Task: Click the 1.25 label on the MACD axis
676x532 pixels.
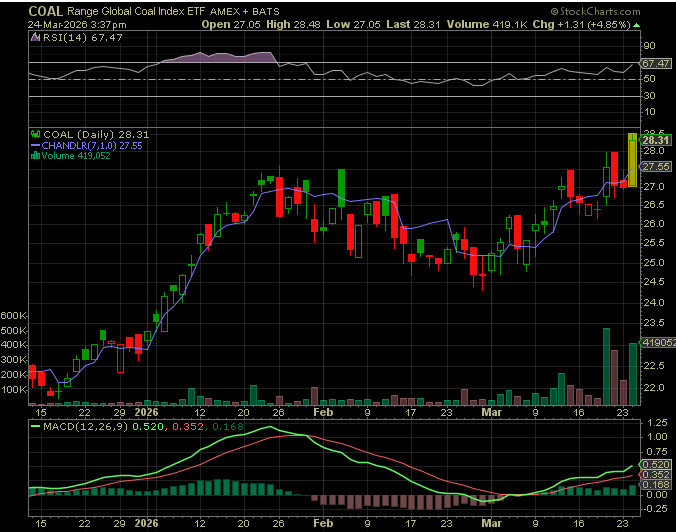Action: (657, 423)
